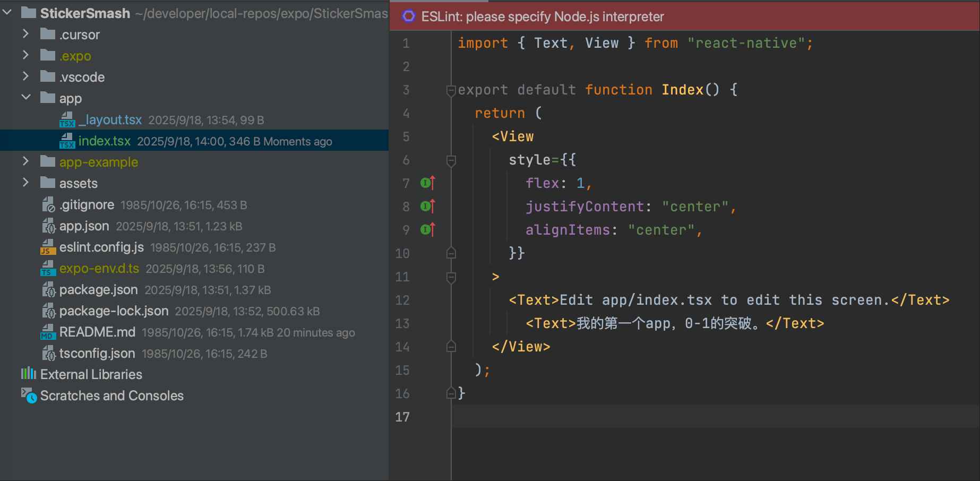980x481 pixels.
Task: Click the README.md markdown file icon
Action: 48,332
